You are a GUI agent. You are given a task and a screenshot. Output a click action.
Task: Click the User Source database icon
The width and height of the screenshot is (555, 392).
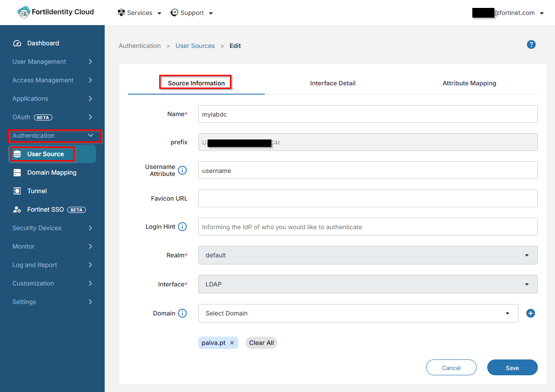click(x=17, y=154)
